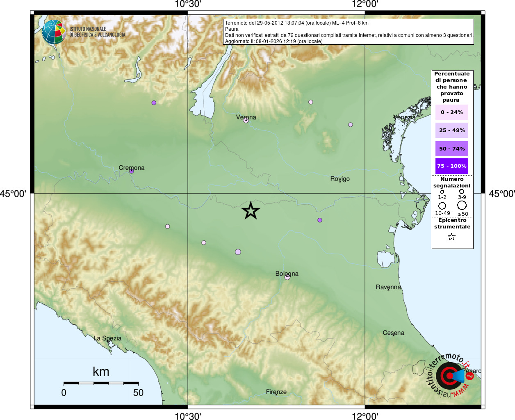
Task: Click the 0 - 24% legend color swatch
Action: (452, 112)
